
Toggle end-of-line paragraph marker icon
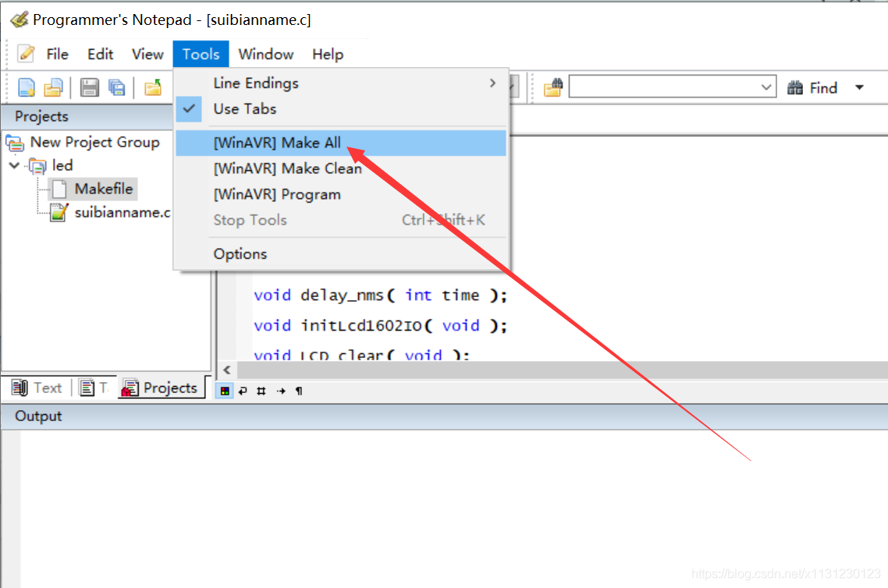(x=299, y=391)
